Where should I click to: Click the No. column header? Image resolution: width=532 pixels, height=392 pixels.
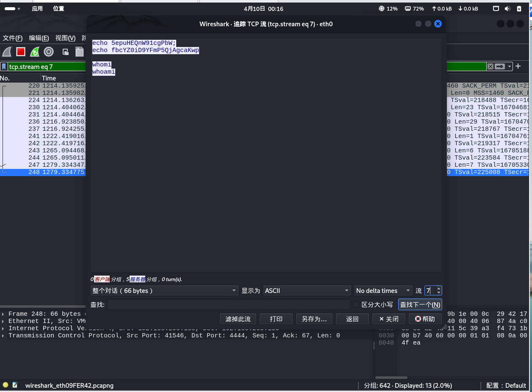20,78
